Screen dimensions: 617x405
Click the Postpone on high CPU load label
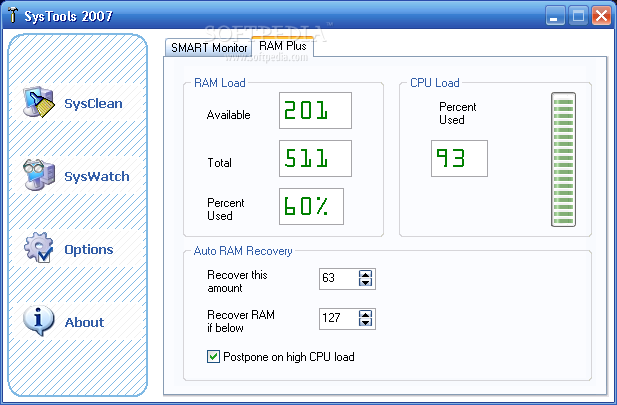click(289, 357)
